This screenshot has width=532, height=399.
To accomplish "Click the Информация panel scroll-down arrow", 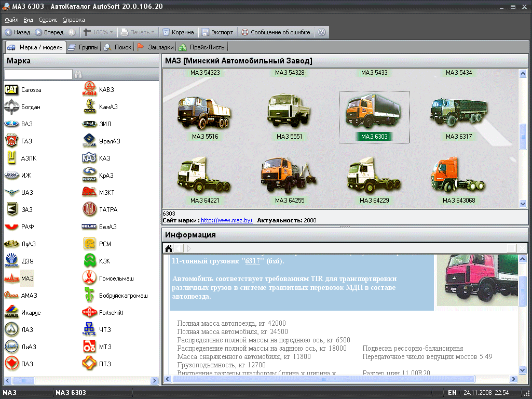I will pyautogui.click(x=523, y=370).
